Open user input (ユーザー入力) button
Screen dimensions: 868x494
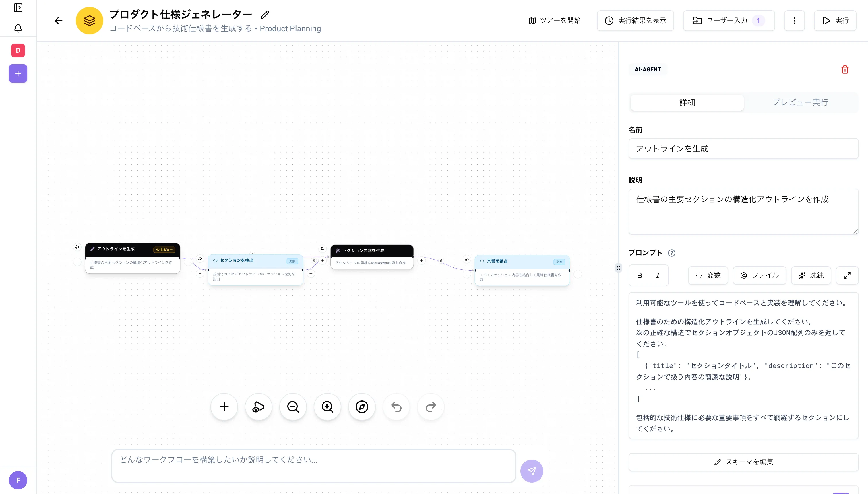point(729,21)
